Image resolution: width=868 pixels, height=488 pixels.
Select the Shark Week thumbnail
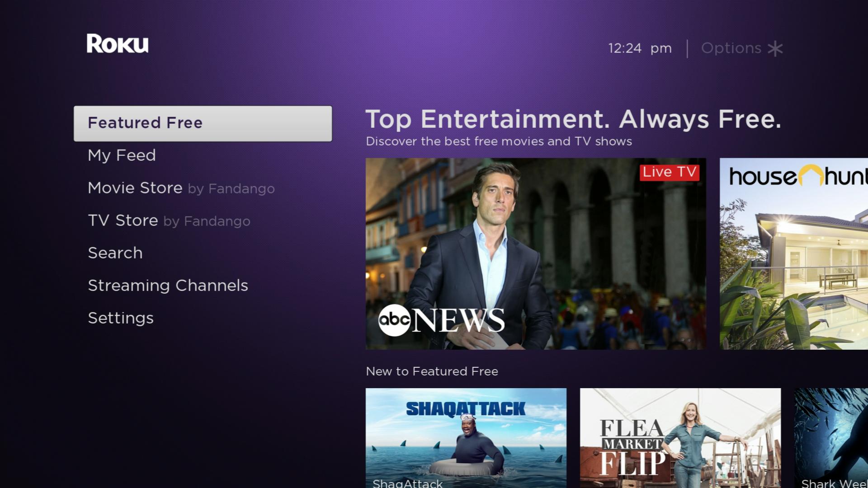pos(831,438)
